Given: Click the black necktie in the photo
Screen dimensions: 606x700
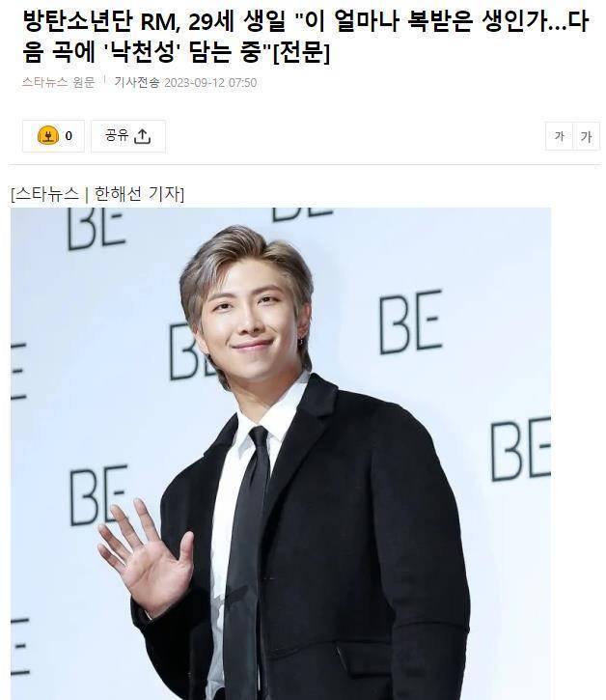Looking at the screenshot, I should click(x=247, y=558).
